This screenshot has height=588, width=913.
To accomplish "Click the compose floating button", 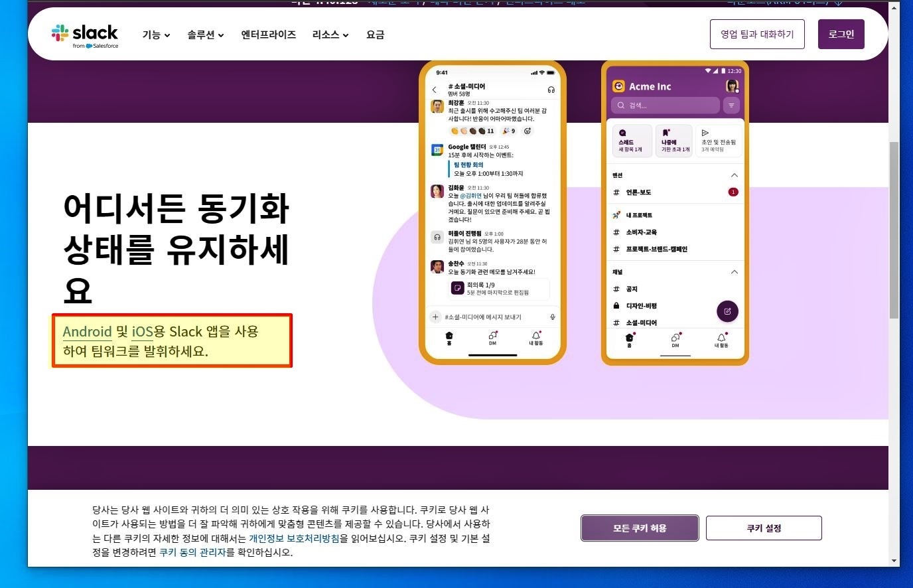I will [x=727, y=311].
